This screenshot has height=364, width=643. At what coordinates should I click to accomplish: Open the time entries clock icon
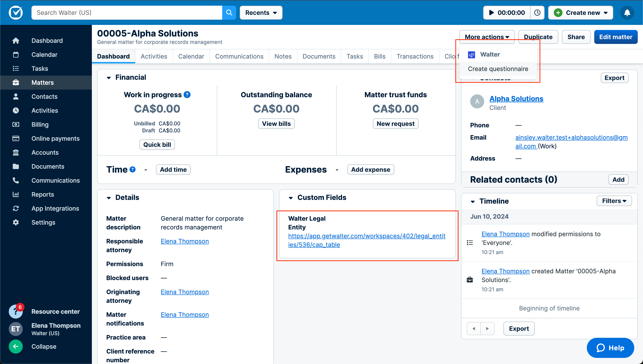tap(537, 12)
